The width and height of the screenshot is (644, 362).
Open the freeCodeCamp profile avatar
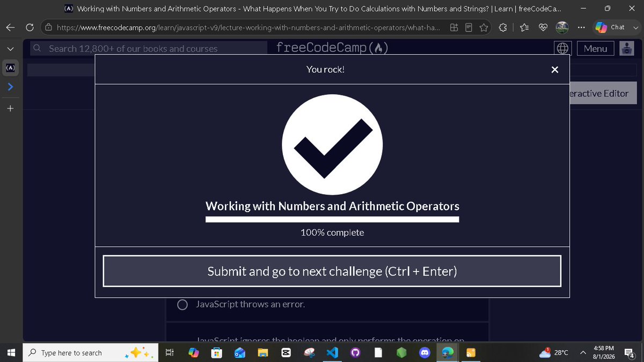(x=627, y=48)
